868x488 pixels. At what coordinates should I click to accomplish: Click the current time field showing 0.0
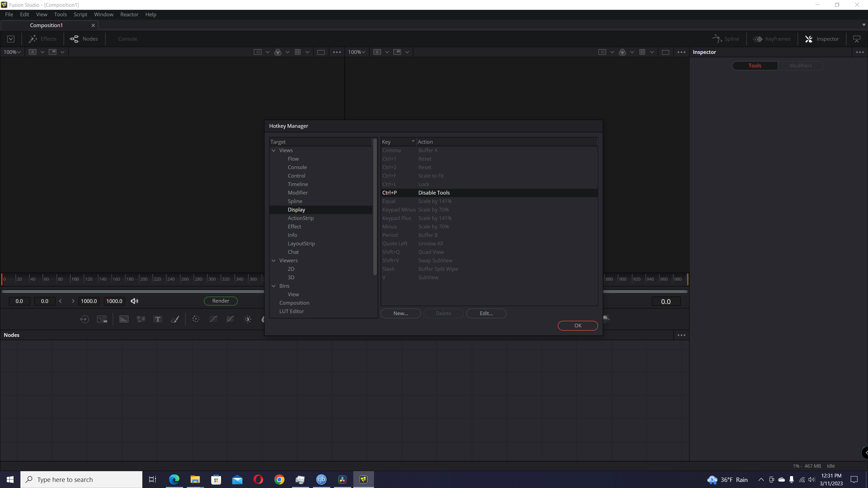click(666, 301)
